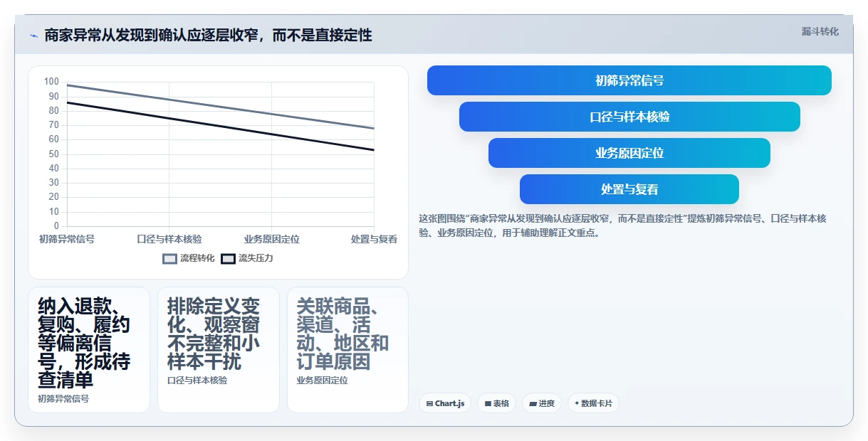Select the 口径与样本核验 funnel bar
This screenshot has width=868, height=441.
pos(629,117)
